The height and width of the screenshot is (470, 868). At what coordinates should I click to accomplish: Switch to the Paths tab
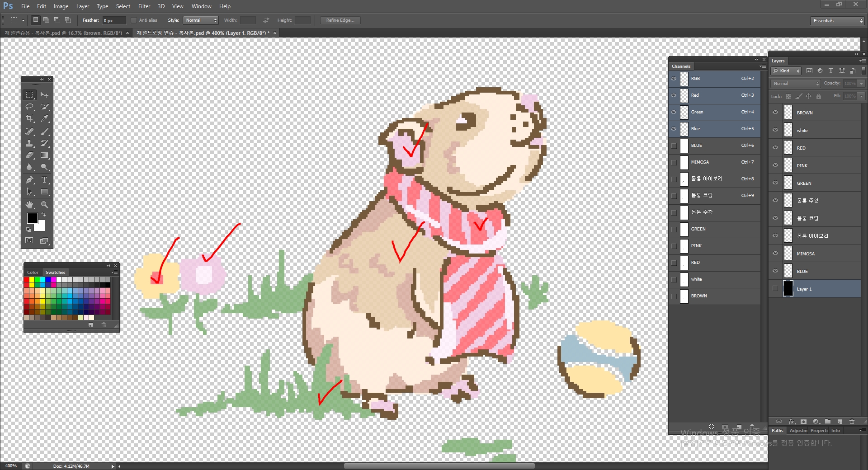coord(778,431)
